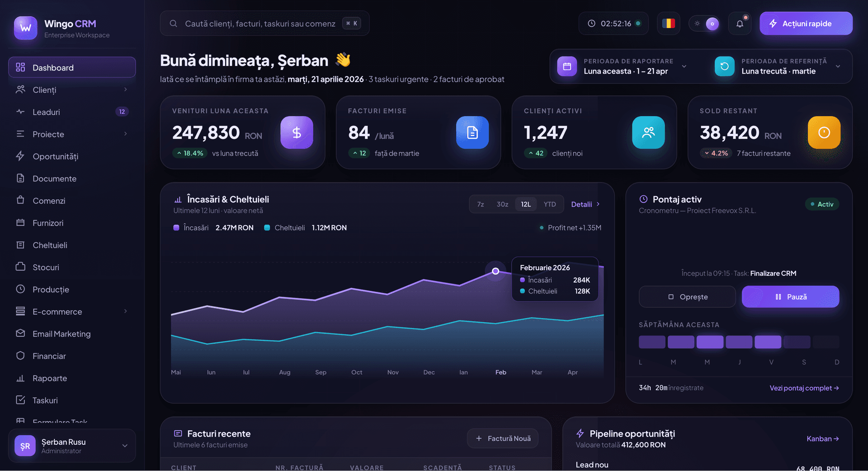Click the purple dollar revenue icon
The image size is (868, 471).
click(x=297, y=132)
